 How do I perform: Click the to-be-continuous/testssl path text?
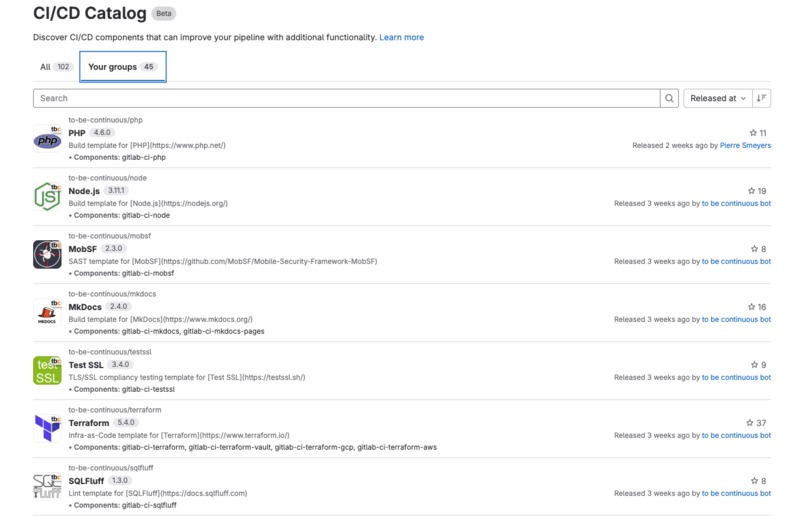(x=110, y=353)
